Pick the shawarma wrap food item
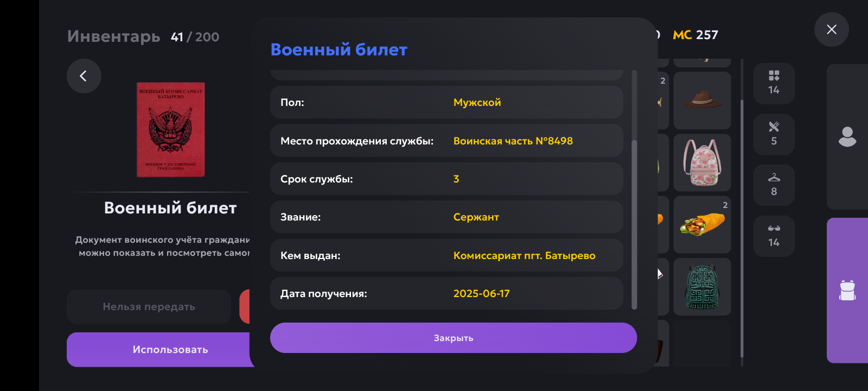 (x=702, y=224)
